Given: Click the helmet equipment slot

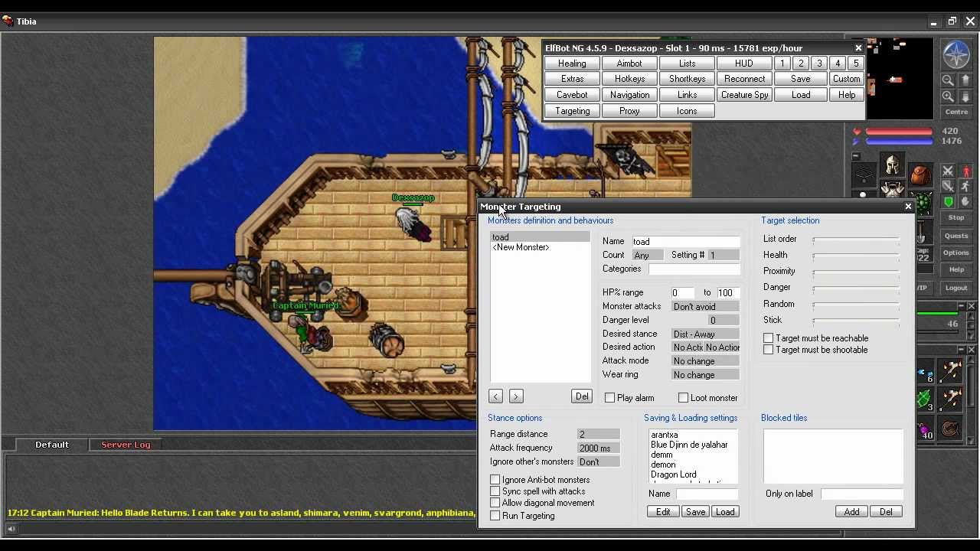Looking at the screenshot, I should pos(892,165).
